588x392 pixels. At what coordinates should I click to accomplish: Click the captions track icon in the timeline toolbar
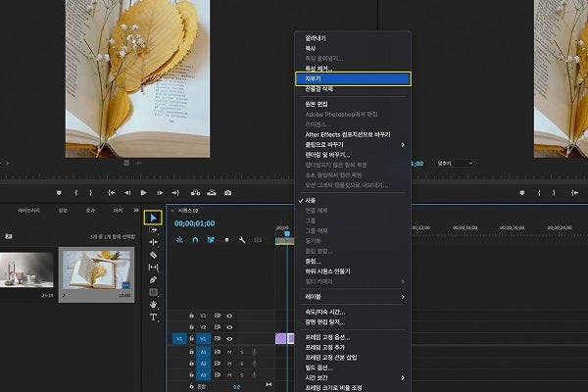[258, 240]
